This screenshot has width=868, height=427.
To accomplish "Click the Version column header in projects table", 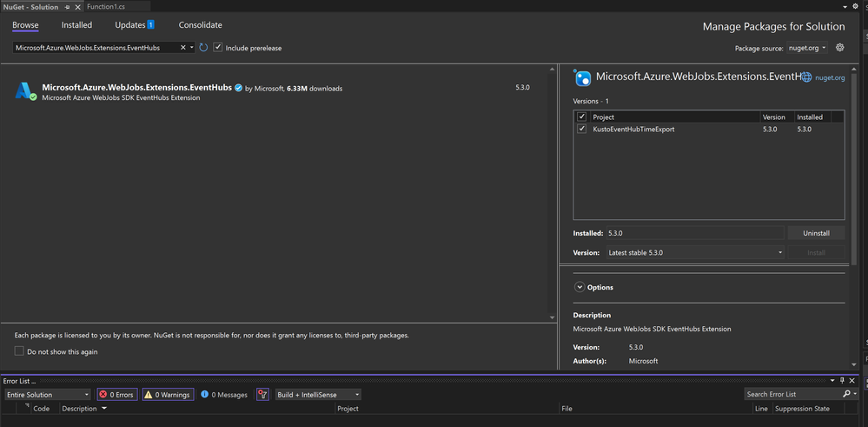I will coord(774,117).
